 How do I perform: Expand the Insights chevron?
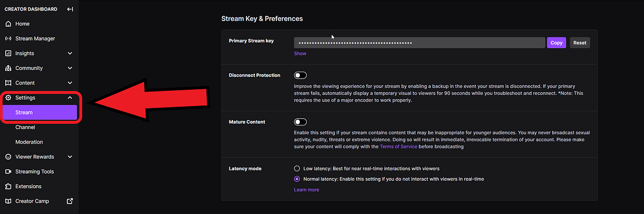[70, 53]
